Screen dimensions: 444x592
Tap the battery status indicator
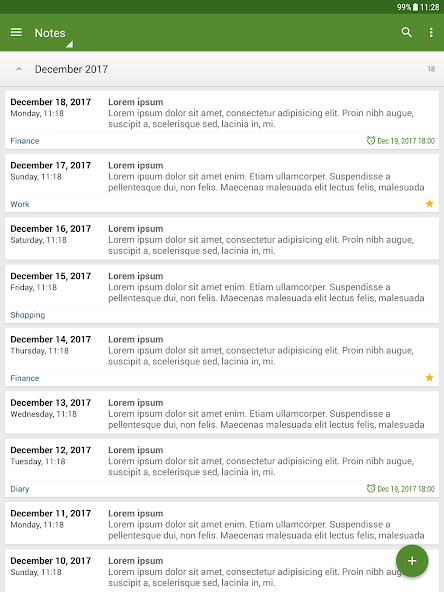pos(415,7)
